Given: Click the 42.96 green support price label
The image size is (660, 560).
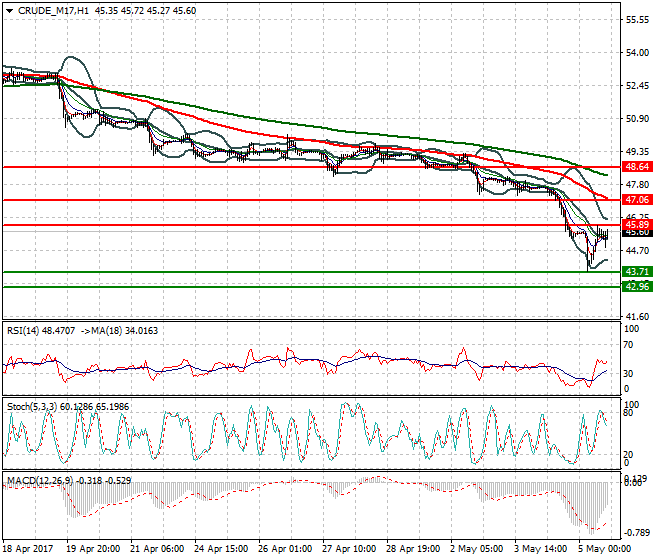Looking at the screenshot, I should coord(637,287).
